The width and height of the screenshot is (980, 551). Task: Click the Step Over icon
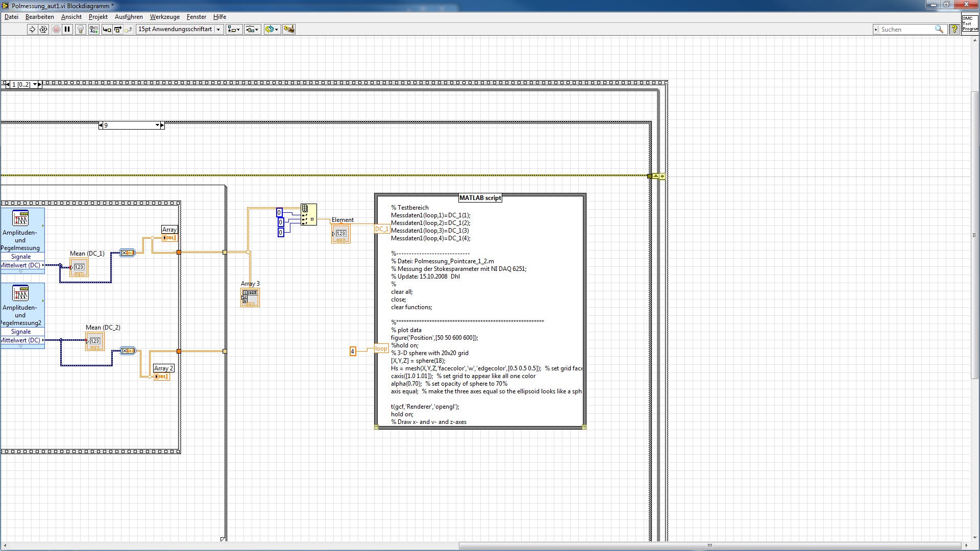coord(118,30)
